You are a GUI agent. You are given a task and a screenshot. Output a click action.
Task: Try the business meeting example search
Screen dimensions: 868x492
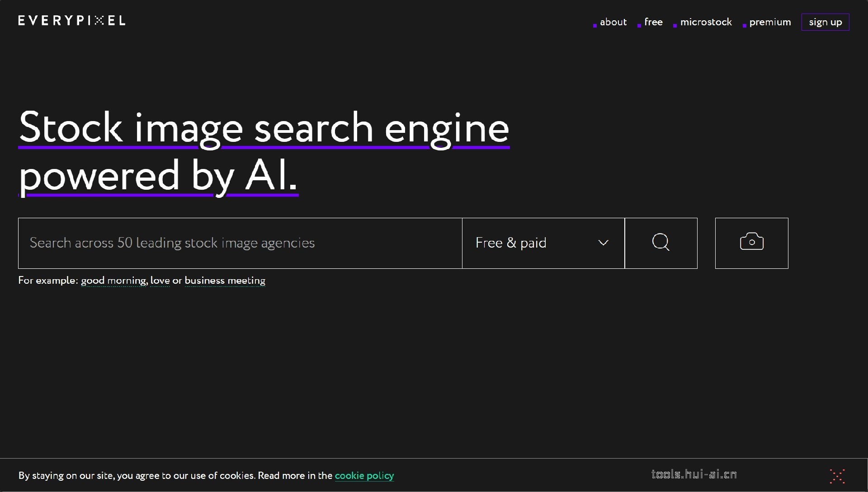(x=225, y=280)
